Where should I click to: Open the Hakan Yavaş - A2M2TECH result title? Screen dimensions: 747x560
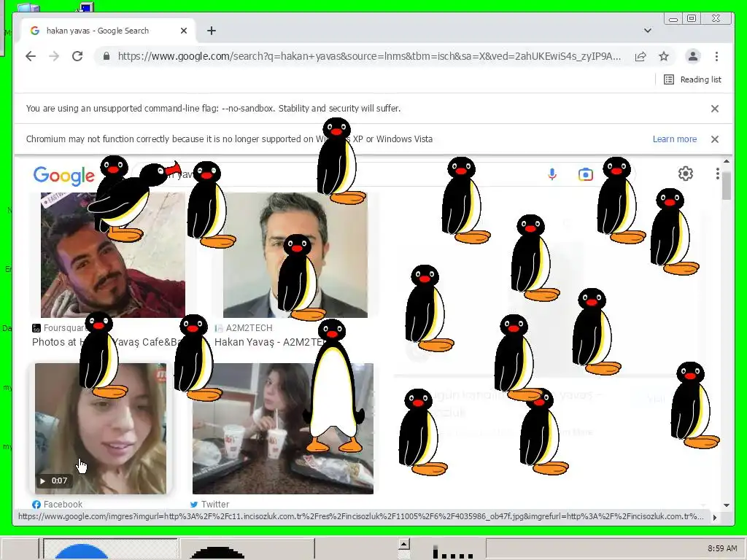point(270,342)
